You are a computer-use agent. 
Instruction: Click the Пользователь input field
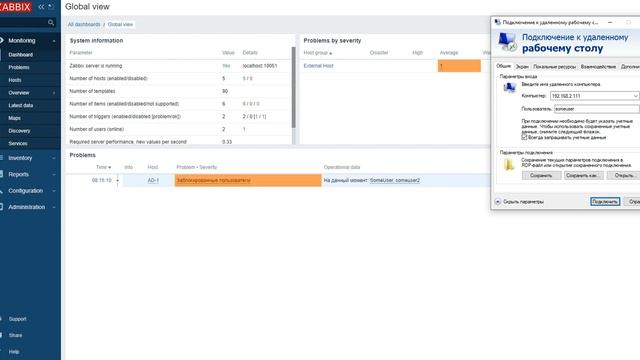coord(596,109)
